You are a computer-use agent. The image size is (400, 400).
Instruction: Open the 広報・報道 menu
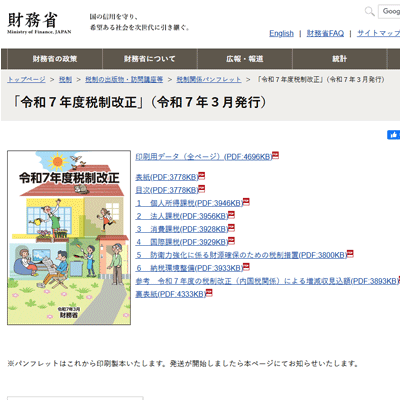[x=245, y=59]
